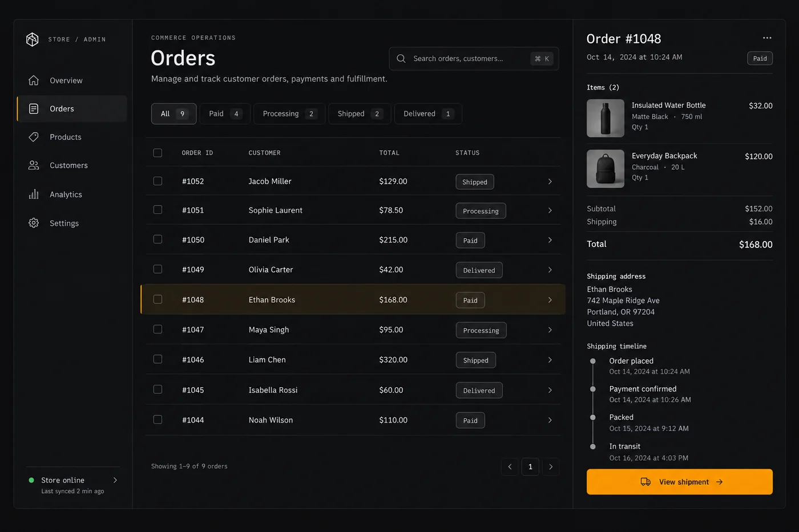Image resolution: width=799 pixels, height=532 pixels.
Task: Click the Search orders, customers field
Action: (474, 59)
